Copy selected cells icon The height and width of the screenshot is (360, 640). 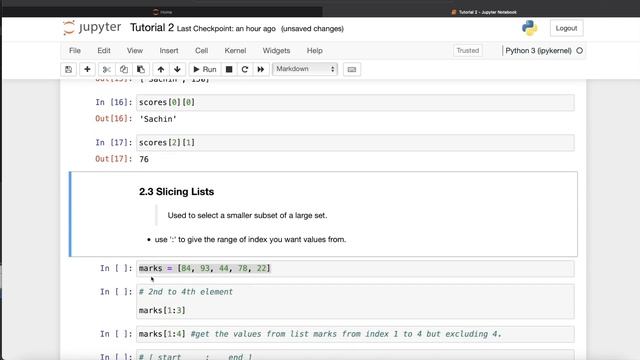pos(124,69)
